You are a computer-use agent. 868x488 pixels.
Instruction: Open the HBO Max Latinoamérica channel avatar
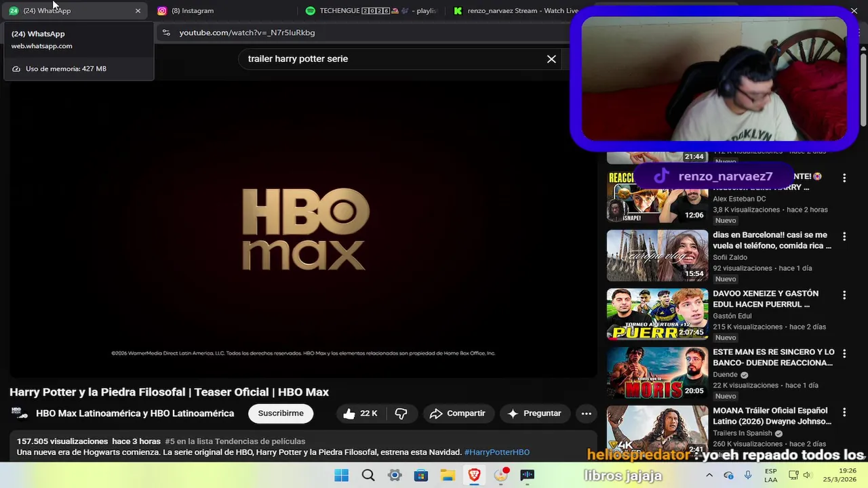click(20, 413)
